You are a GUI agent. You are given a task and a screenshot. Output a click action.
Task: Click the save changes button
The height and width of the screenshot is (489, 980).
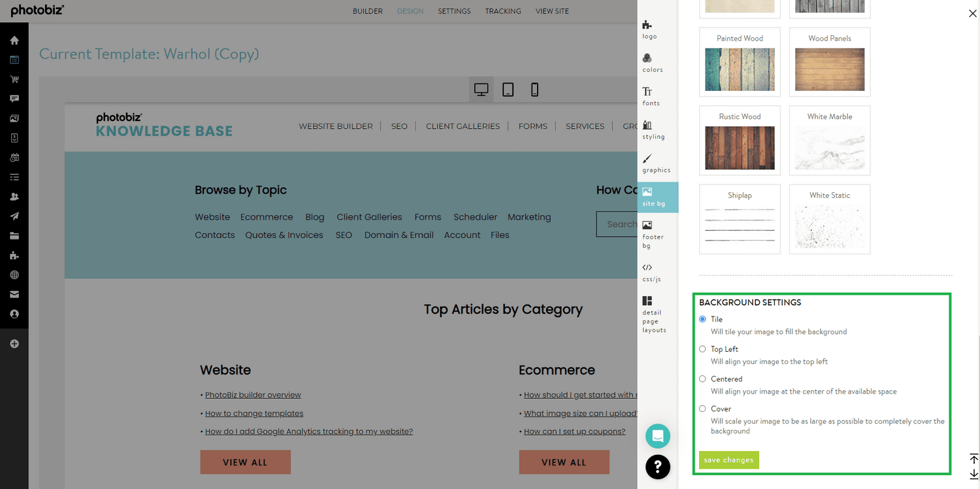[728, 460]
